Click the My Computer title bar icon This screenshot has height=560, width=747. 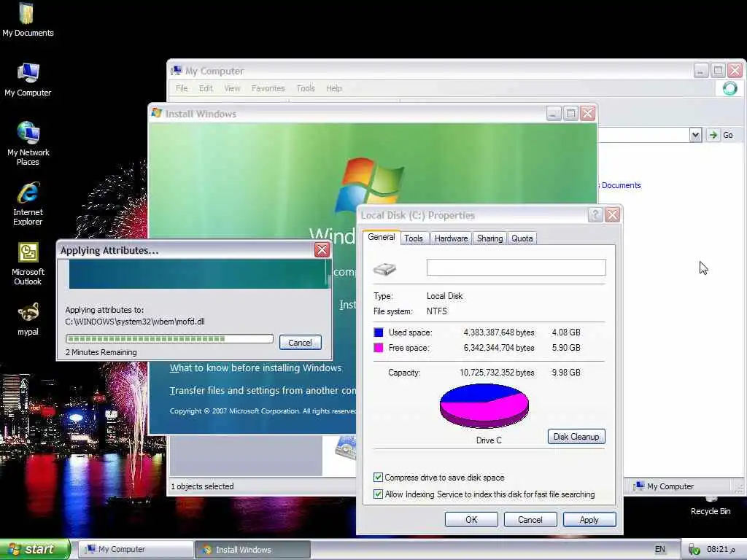point(177,71)
